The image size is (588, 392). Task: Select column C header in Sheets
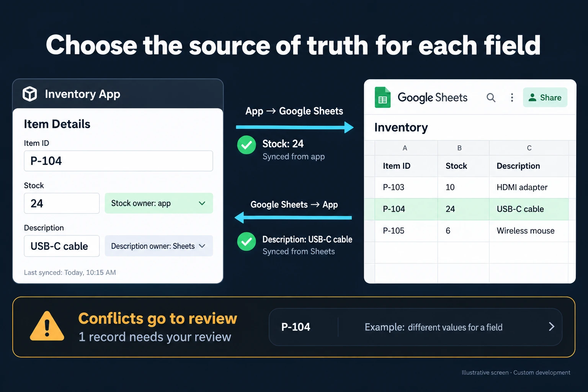point(529,148)
